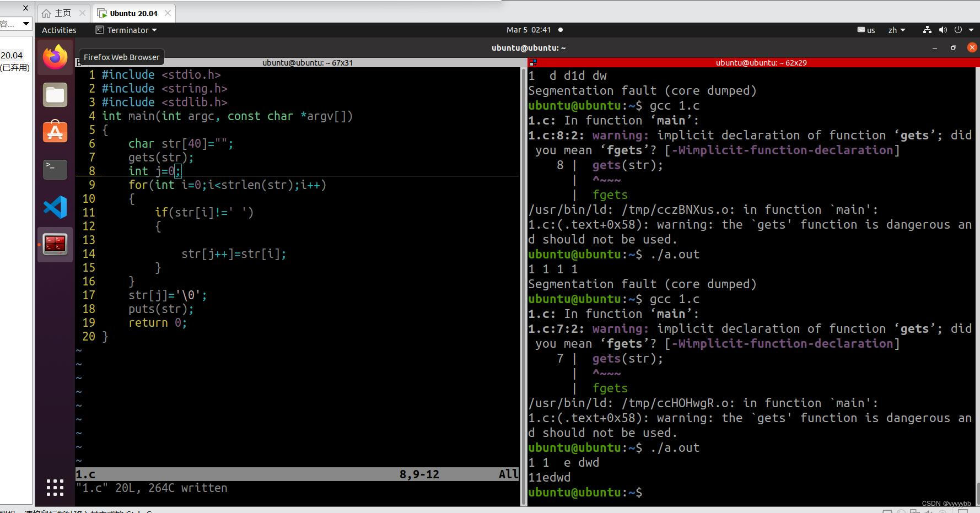Image resolution: width=980 pixels, height=513 pixels.
Task: Launch Visual Studio Code from the dock
Action: [55, 207]
